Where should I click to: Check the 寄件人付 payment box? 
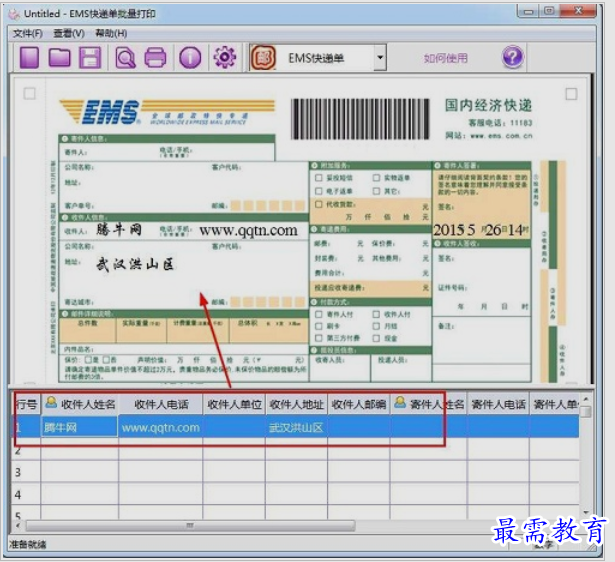point(319,314)
